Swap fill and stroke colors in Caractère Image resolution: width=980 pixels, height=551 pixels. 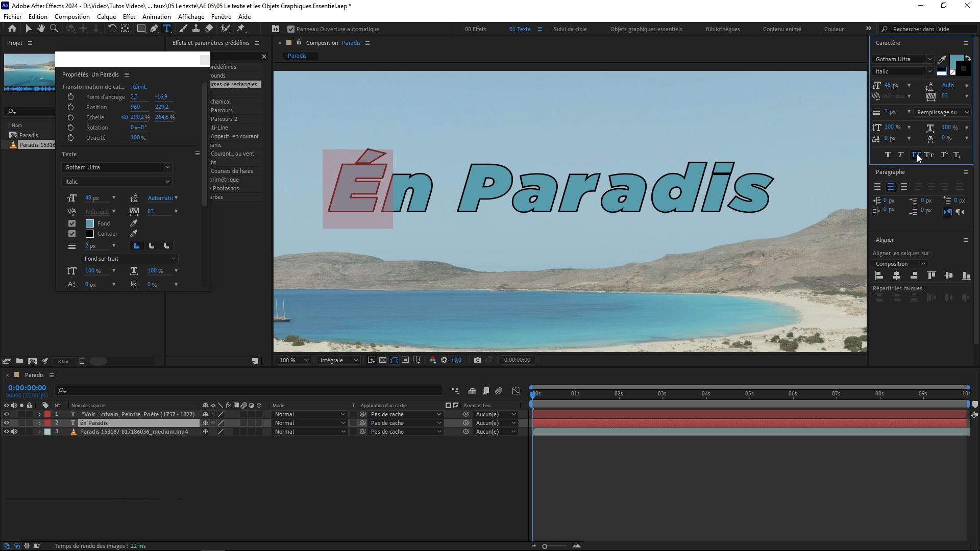(968, 58)
